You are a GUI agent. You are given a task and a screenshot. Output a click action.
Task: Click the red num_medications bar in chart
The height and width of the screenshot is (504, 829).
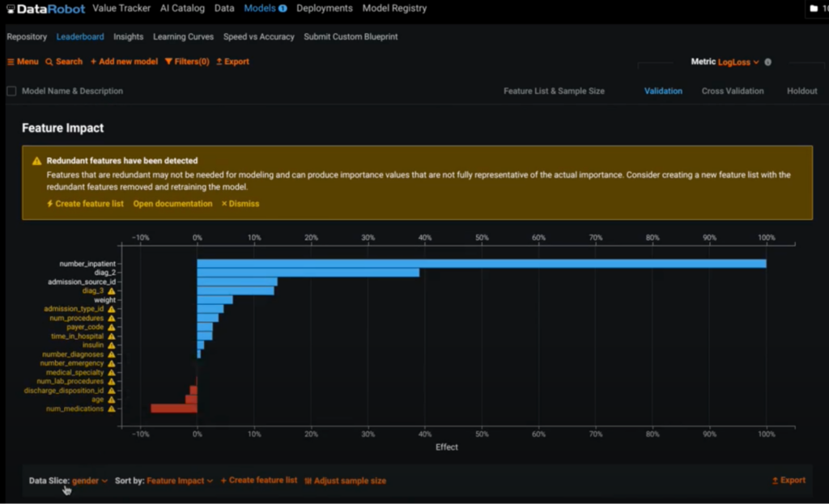click(173, 409)
